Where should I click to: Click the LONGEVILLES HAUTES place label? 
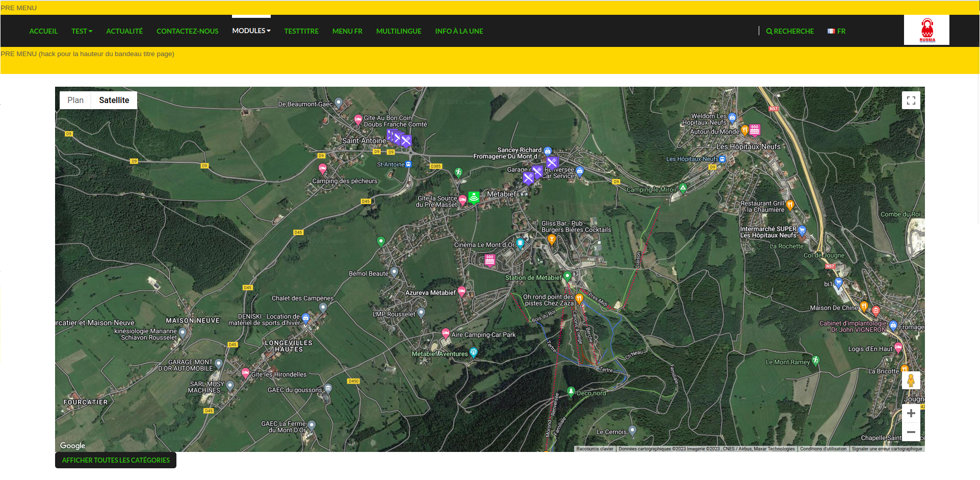pos(289,346)
